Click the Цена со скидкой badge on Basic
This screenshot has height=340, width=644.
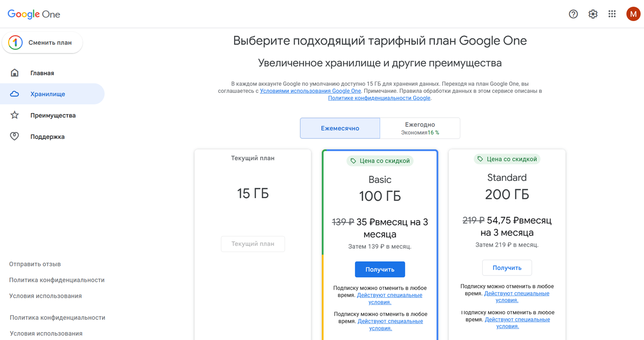380,161
